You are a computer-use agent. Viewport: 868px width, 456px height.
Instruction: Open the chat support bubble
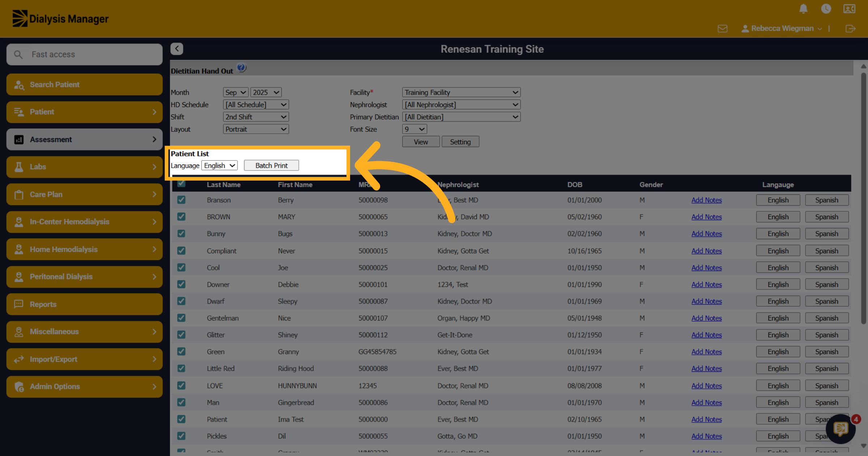tap(841, 429)
